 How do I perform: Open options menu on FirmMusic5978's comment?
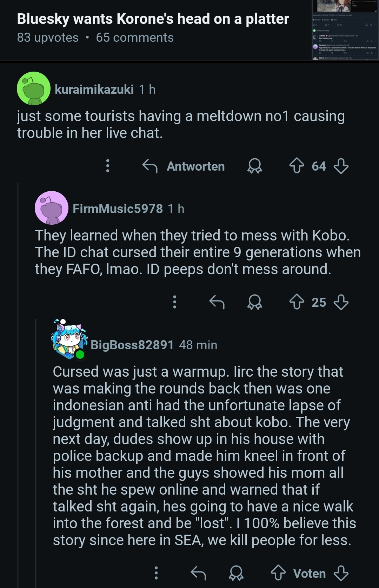(x=175, y=302)
